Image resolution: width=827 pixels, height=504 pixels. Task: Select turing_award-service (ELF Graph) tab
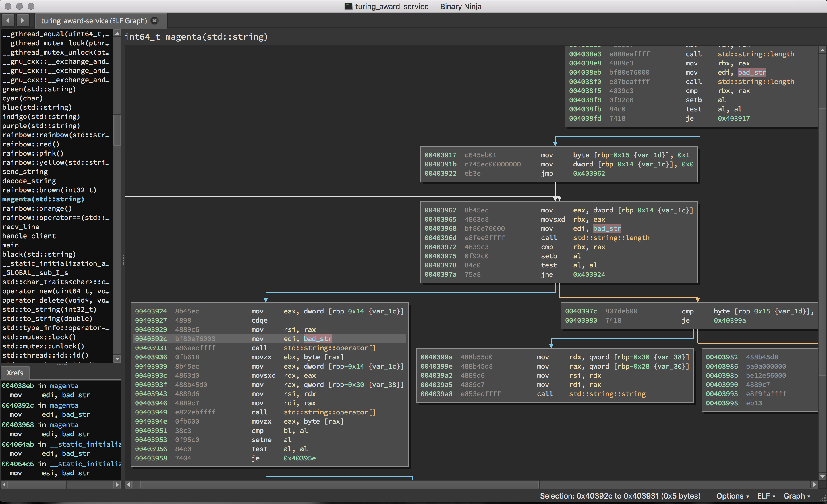point(94,21)
